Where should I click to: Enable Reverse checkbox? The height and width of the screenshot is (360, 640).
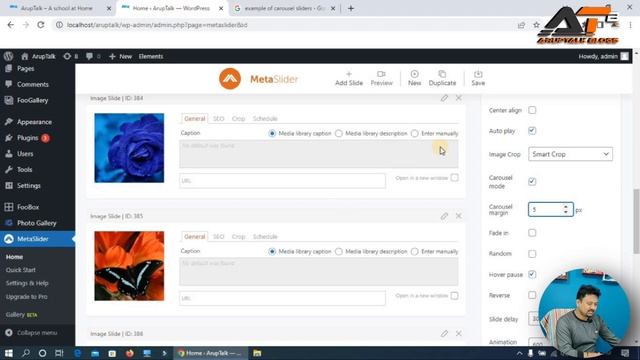(x=532, y=295)
